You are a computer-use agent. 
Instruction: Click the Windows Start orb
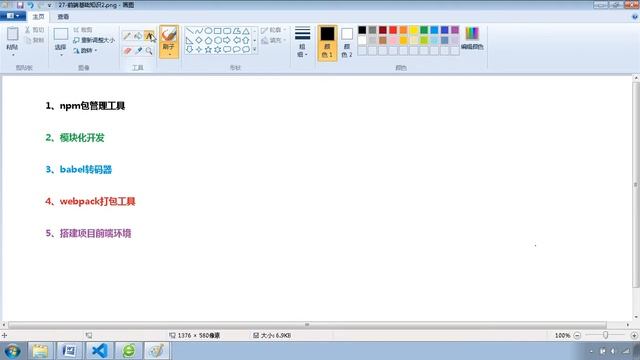12,351
